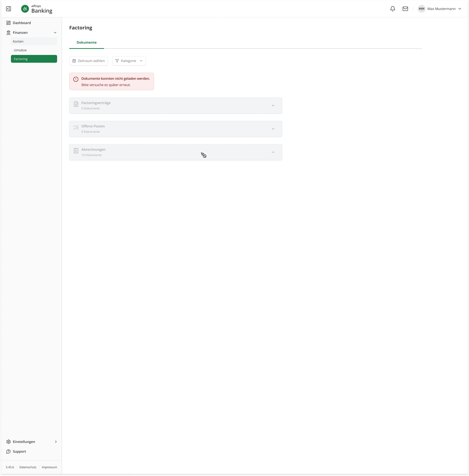Click the MM user avatar

(x=421, y=9)
